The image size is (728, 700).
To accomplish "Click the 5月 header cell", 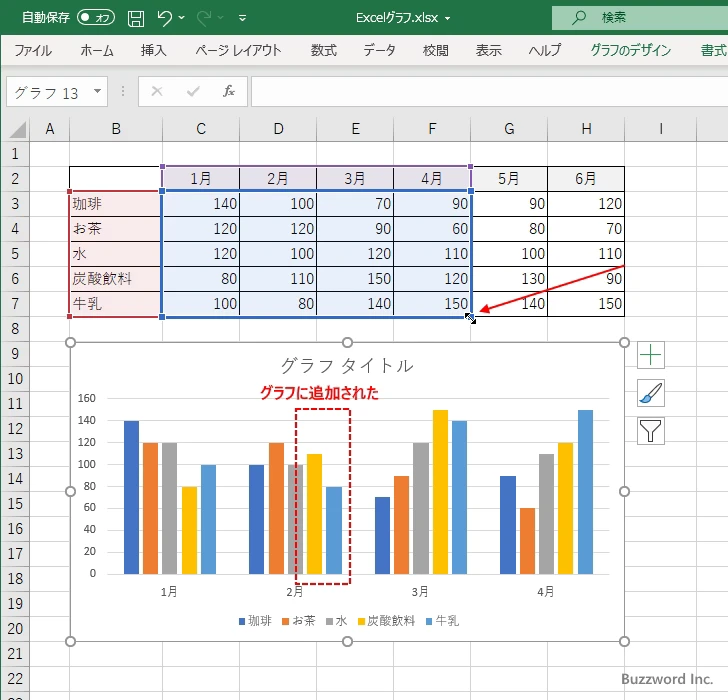I will (x=509, y=179).
